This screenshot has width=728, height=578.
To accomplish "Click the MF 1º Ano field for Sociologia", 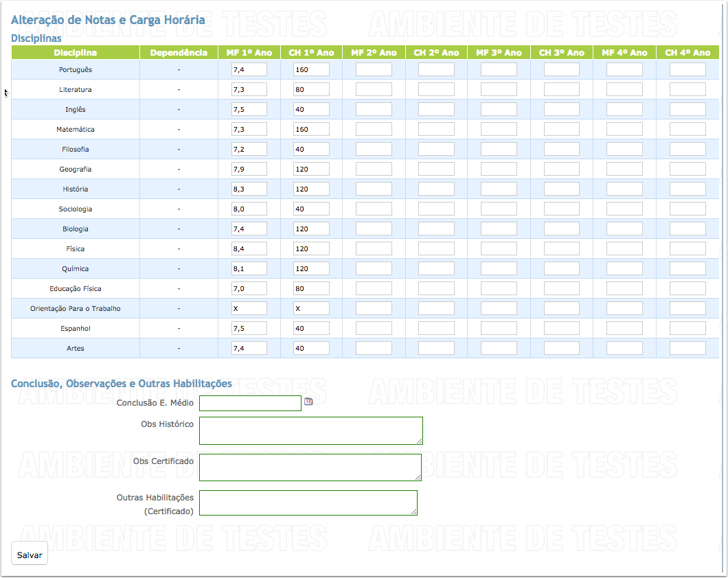I will point(249,209).
